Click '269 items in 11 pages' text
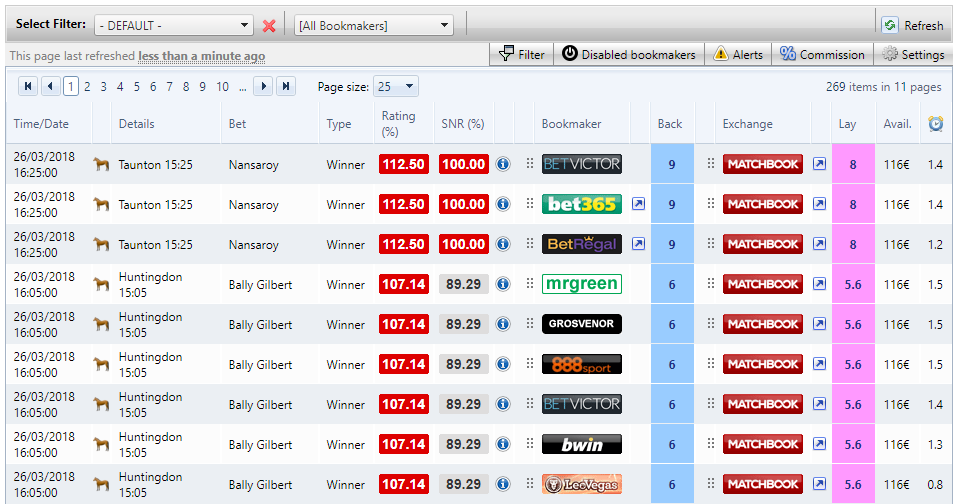This screenshot has height=504, width=959. 883,87
